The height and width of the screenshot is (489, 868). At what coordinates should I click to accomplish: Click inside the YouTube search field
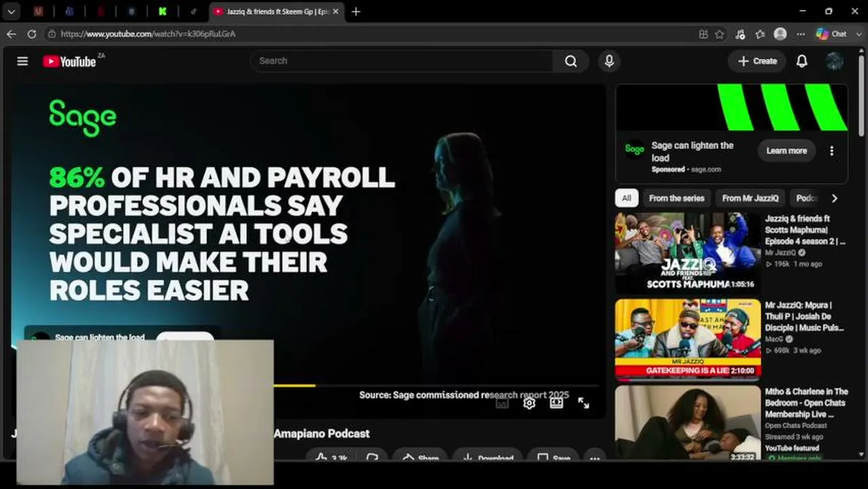401,61
